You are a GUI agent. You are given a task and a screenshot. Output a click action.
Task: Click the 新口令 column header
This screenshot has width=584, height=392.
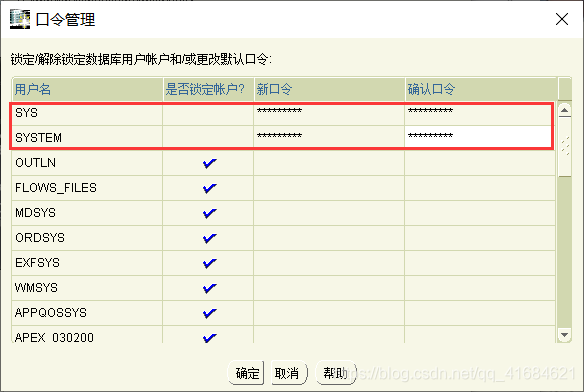330,89
